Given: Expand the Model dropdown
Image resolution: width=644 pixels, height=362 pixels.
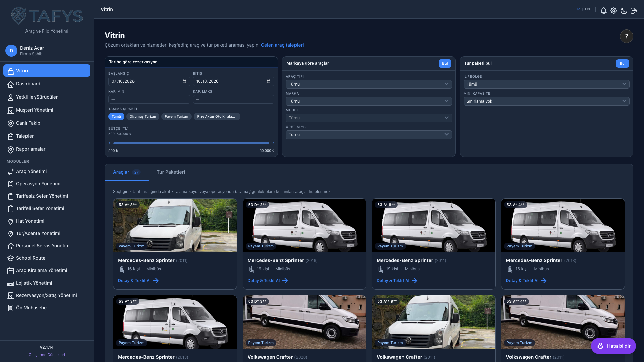Looking at the screenshot, I should (x=369, y=118).
